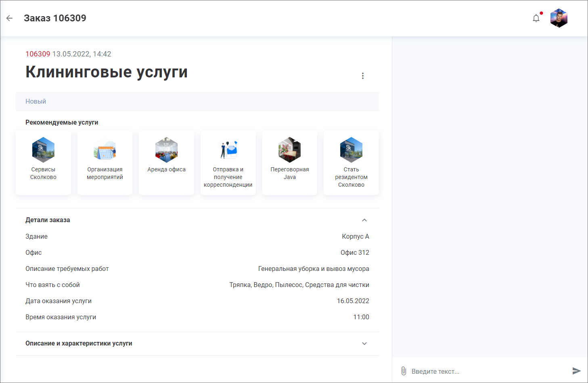Image resolution: width=588 pixels, height=383 pixels.
Task: Open the user profile avatar
Action: 559,18
